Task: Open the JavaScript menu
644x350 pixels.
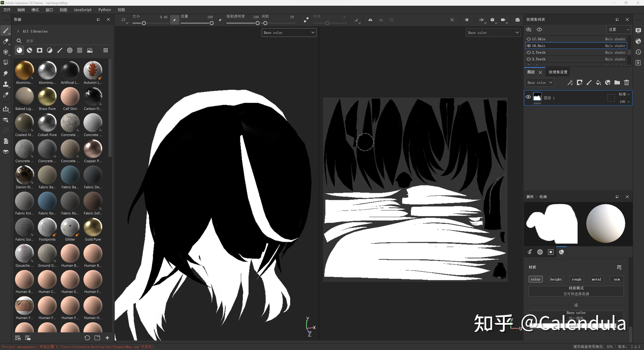Action: 83,10
